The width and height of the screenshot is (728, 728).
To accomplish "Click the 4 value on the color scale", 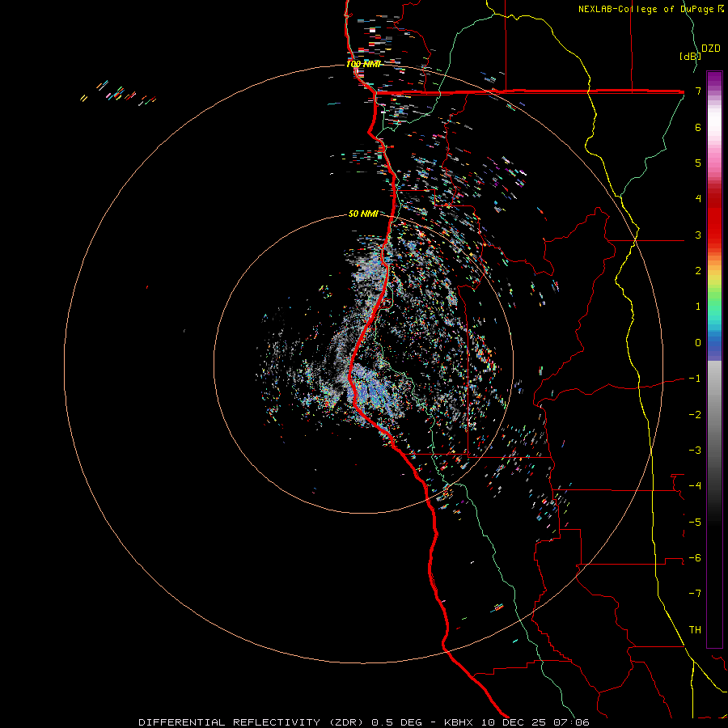I will click(x=698, y=199).
